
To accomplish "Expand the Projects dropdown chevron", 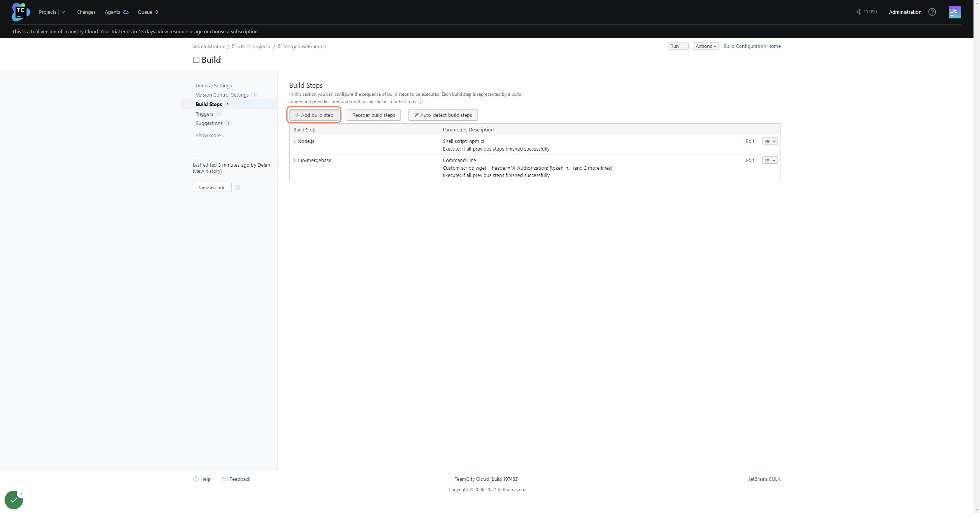I will click(x=63, y=12).
